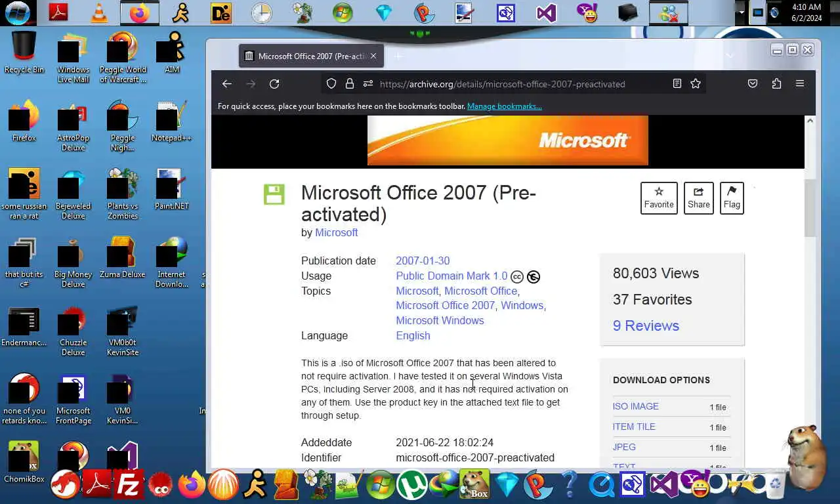Click the Firefox back arrow button

pyautogui.click(x=226, y=83)
